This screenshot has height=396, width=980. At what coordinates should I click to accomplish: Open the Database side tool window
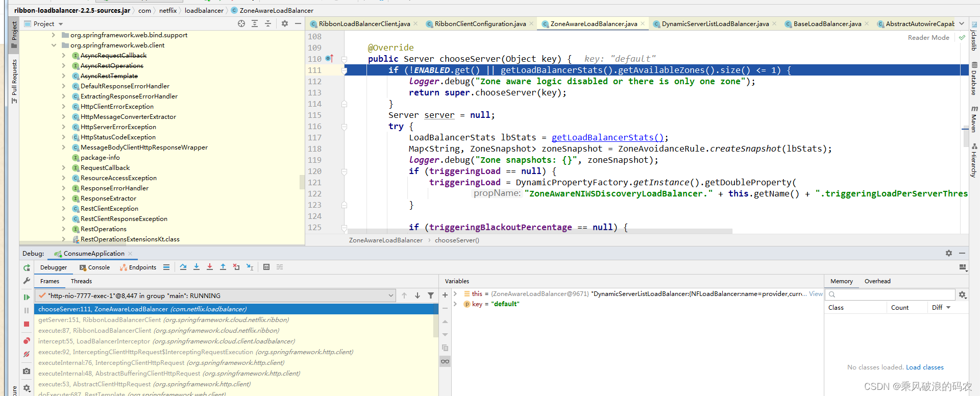pyautogui.click(x=974, y=78)
